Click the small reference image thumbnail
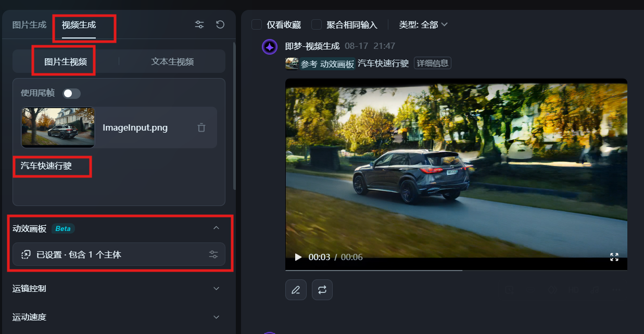The height and width of the screenshot is (334, 644). (x=292, y=63)
